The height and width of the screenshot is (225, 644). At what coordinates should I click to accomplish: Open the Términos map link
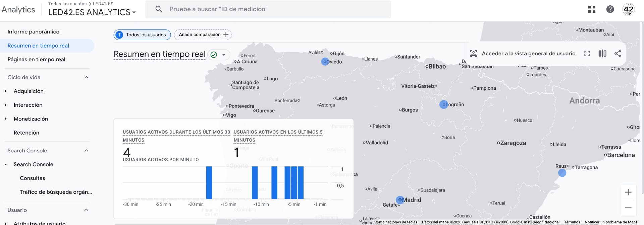click(572, 222)
